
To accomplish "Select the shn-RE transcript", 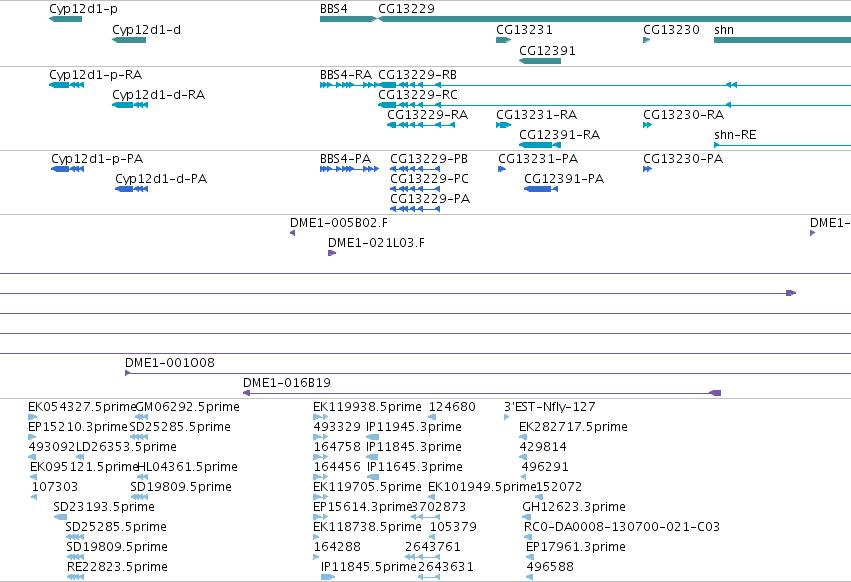I will [782, 145].
